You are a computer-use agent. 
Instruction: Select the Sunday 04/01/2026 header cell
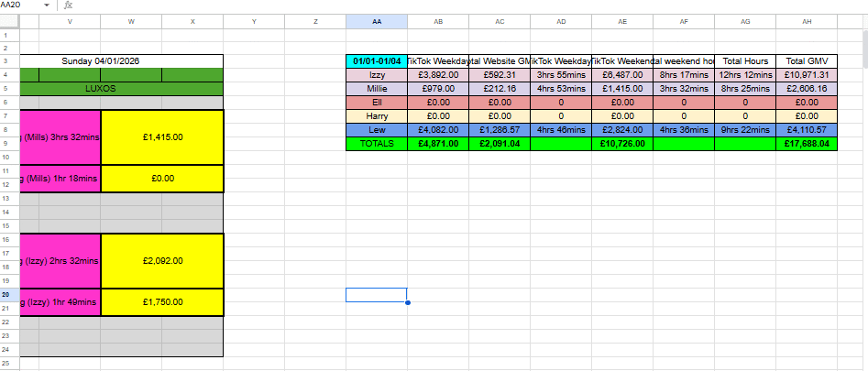pos(101,61)
